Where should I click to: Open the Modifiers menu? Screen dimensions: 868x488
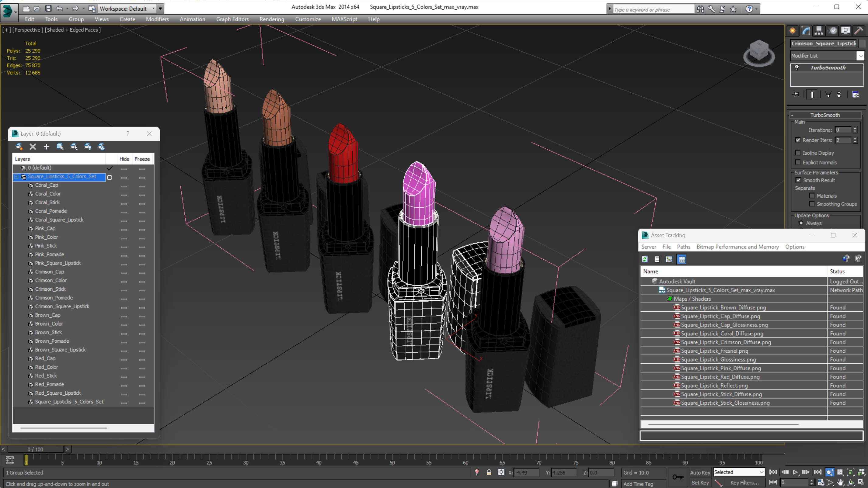pos(157,19)
